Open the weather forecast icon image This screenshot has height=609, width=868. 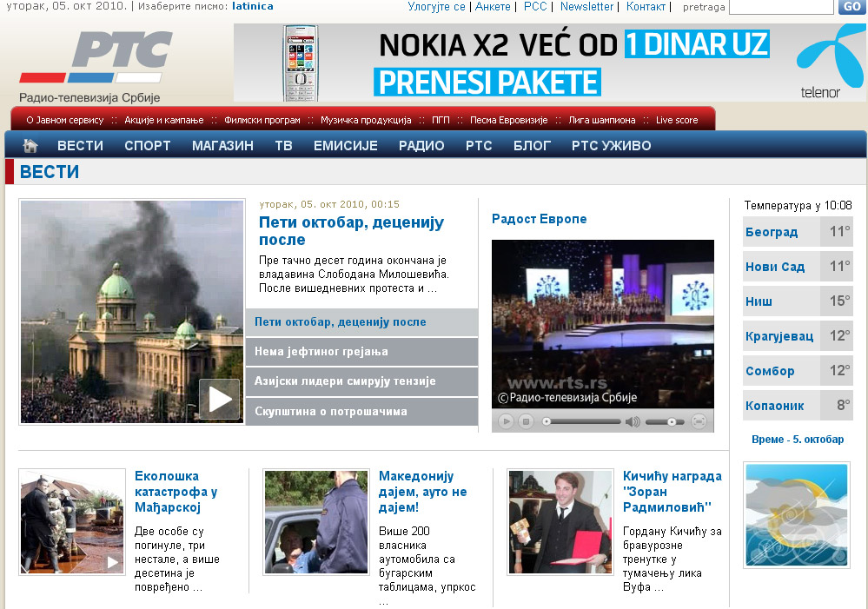tap(797, 515)
